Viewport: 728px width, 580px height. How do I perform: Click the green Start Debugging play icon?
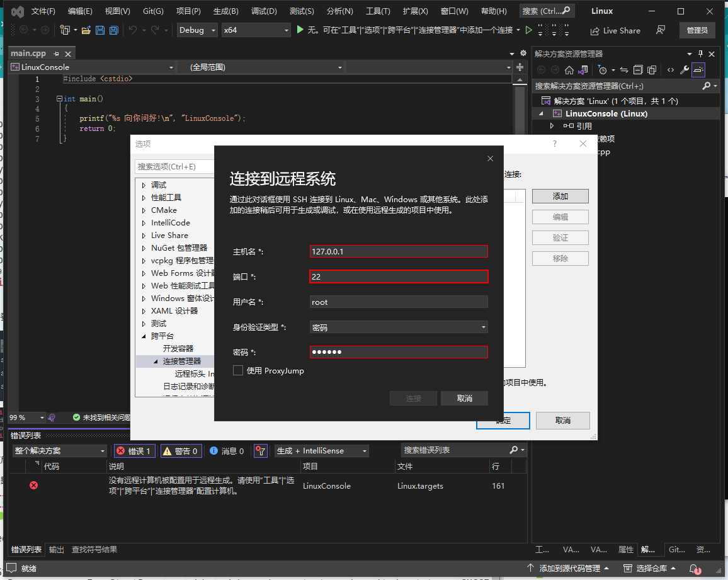(300, 30)
